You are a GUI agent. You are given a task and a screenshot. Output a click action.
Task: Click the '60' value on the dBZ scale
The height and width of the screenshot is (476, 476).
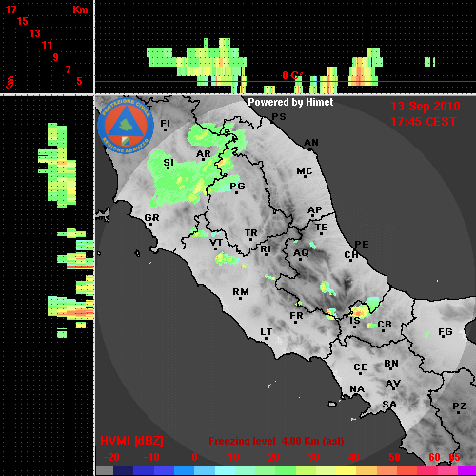434,457
